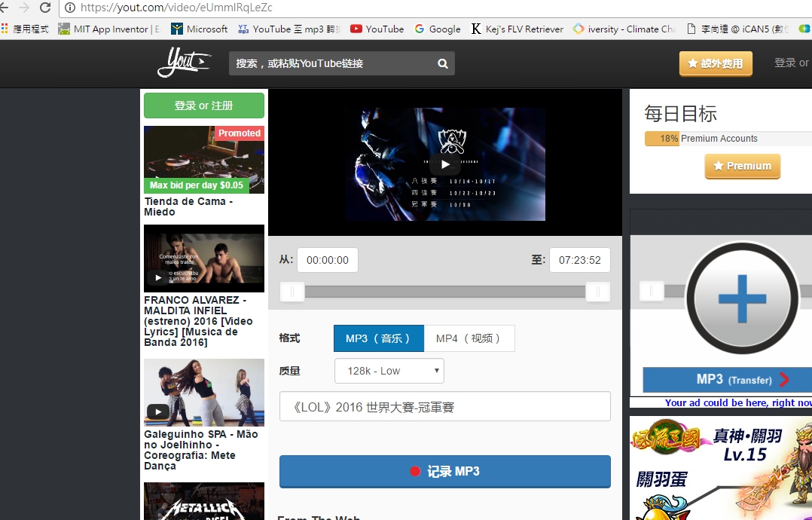Screen dimensions: 812x520
Task: Click the 登录 link in header
Action: (x=785, y=63)
